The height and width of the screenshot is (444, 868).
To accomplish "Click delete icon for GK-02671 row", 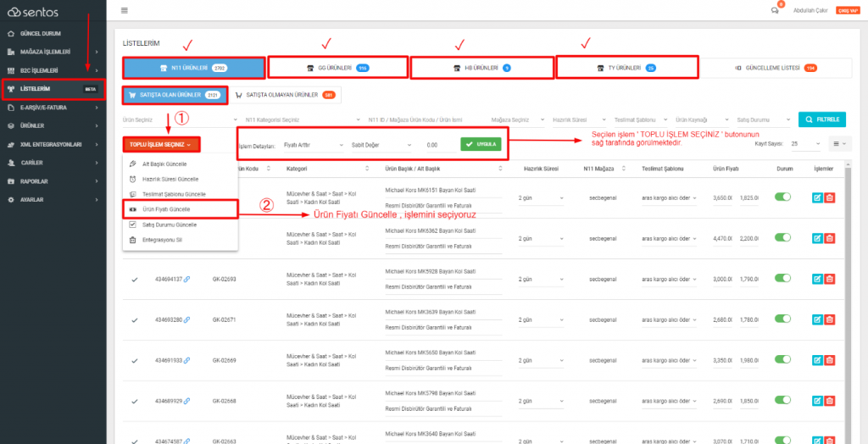I will point(829,319).
